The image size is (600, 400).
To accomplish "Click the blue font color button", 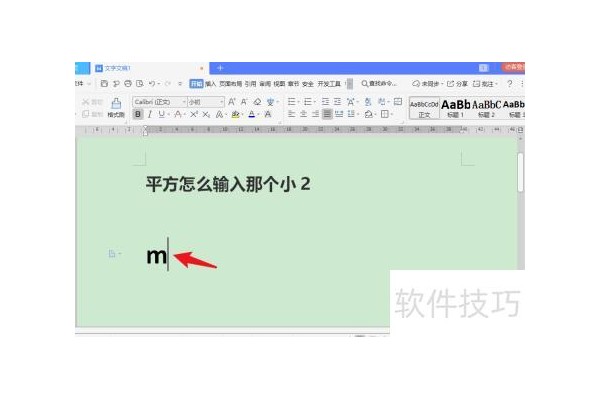I will click(251, 114).
